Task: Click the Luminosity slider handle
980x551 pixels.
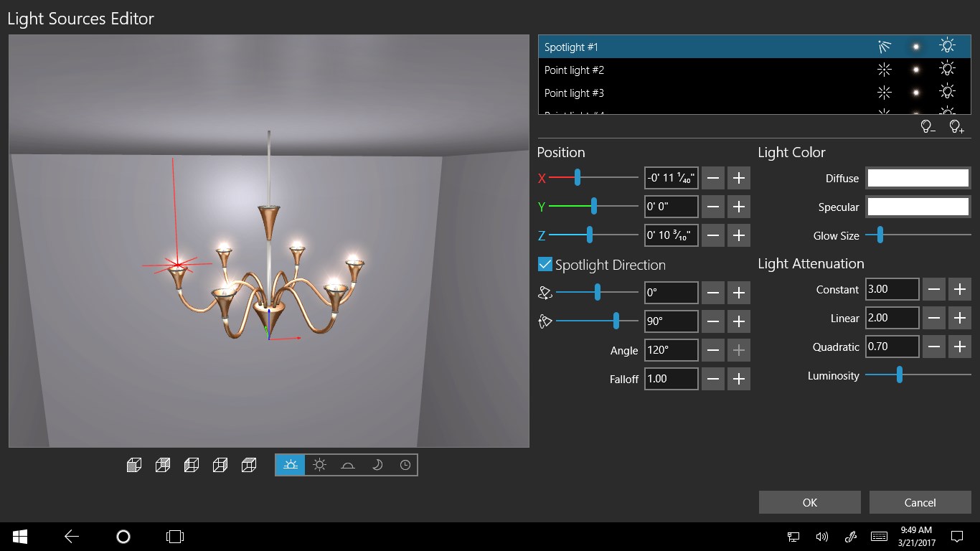Action: [x=899, y=375]
